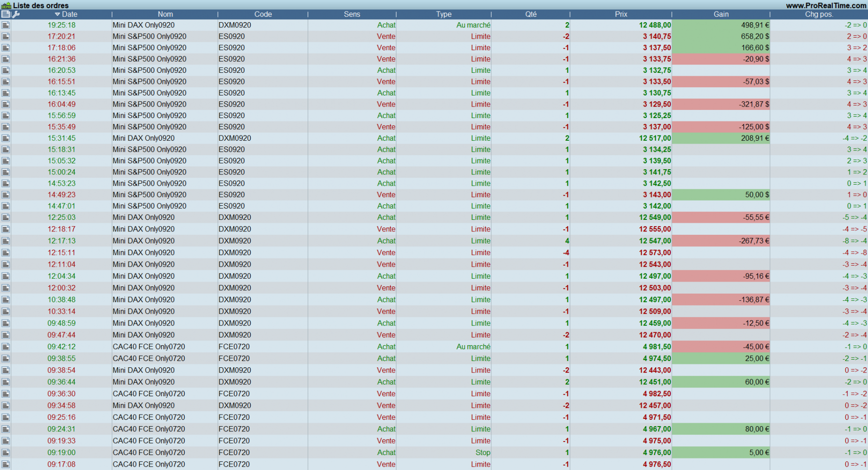Open details icon for the 12:25:03 order
The height and width of the screenshot is (470, 868).
(x=6, y=217)
